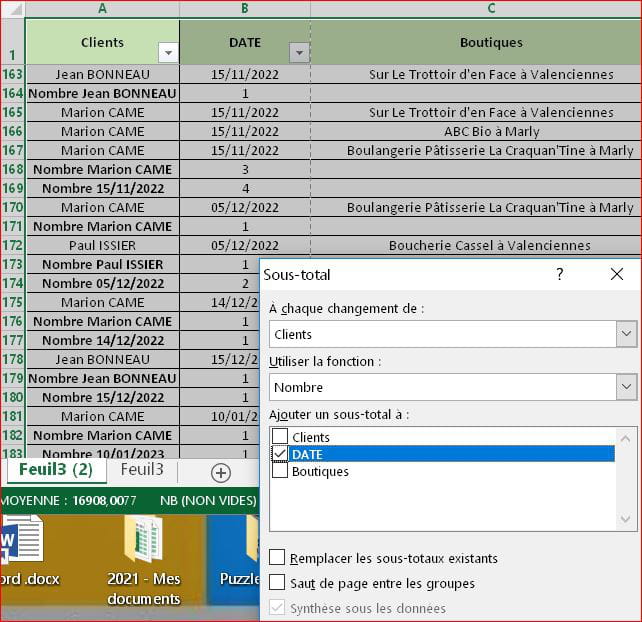This screenshot has width=642, height=622.
Task: Click the select-all corner of the sheet
Action: [x=13, y=9]
